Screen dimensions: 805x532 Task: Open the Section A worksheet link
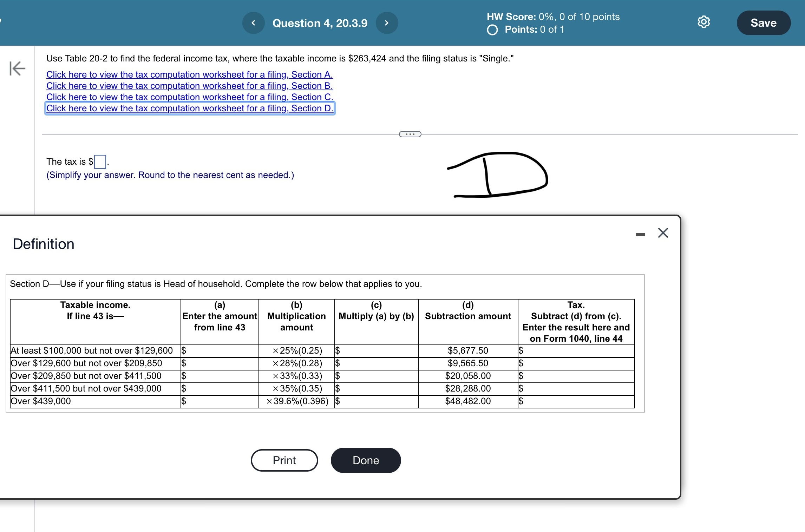[189, 74]
